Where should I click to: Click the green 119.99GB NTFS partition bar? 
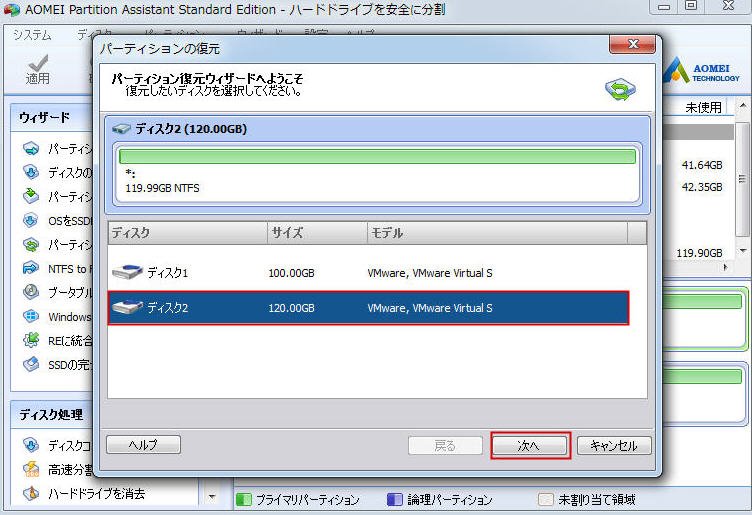point(377,156)
